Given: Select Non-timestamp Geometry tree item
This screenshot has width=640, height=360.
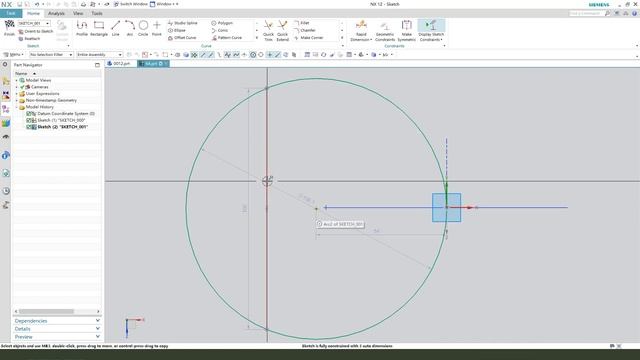Looking at the screenshot, I should (51, 100).
